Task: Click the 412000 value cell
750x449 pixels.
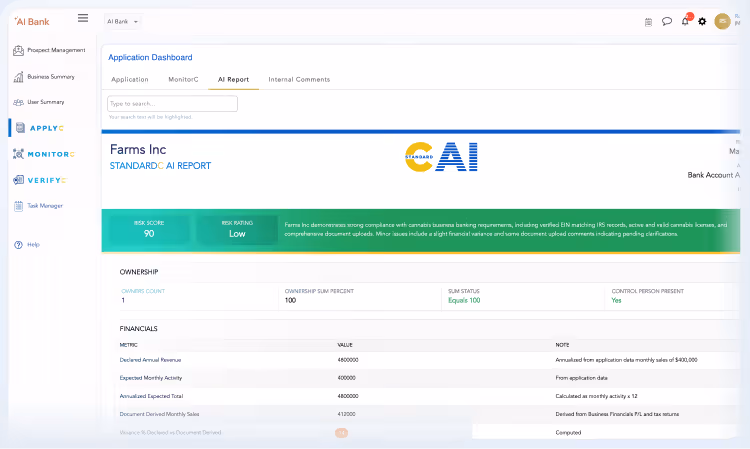Action: (x=346, y=415)
